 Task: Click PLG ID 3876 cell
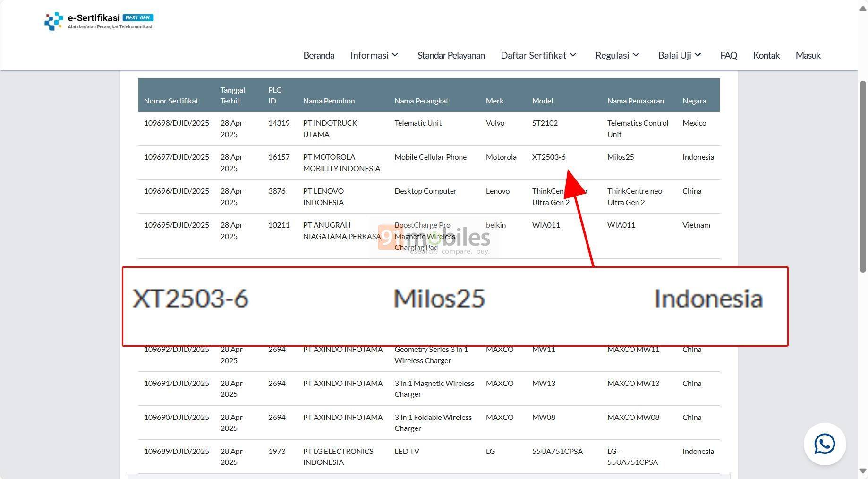click(x=277, y=191)
